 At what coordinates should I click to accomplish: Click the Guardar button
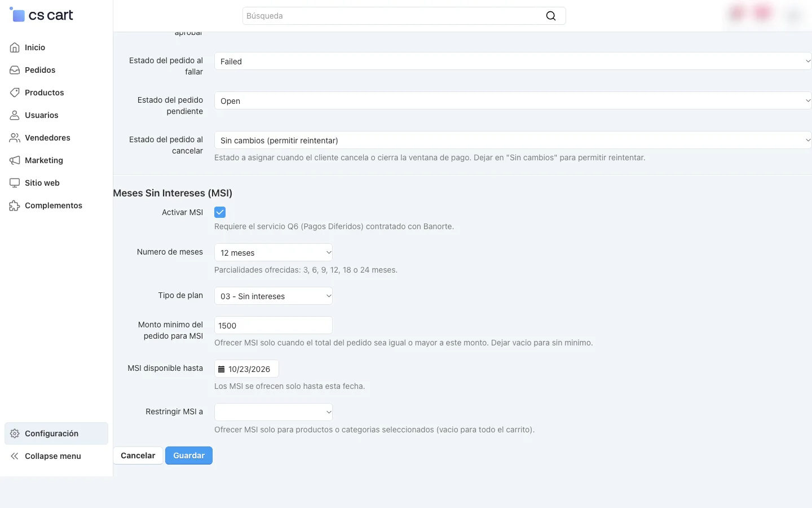[189, 456]
